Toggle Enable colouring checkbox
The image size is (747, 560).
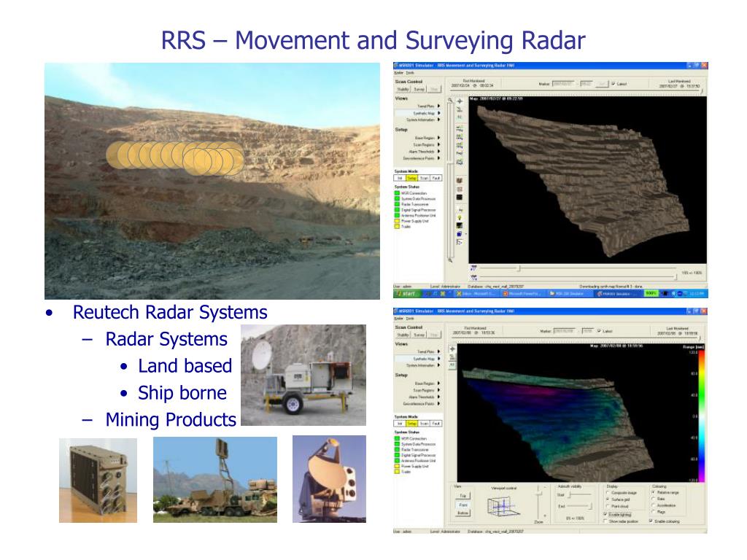point(651,521)
